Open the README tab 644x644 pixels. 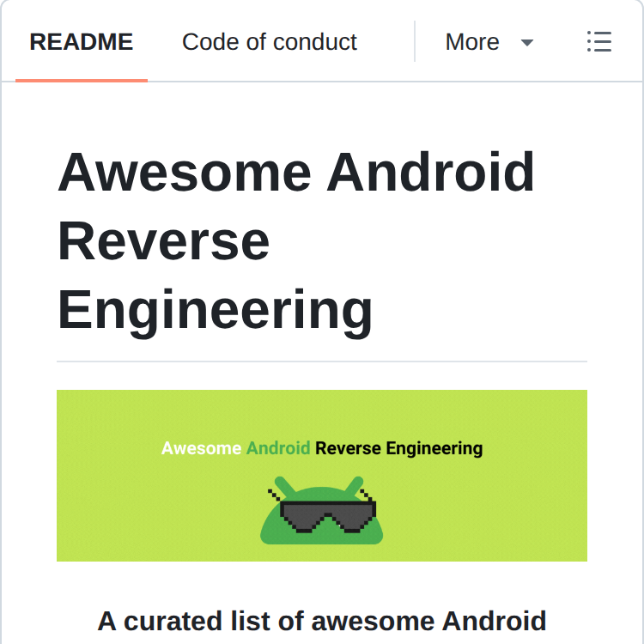82,42
